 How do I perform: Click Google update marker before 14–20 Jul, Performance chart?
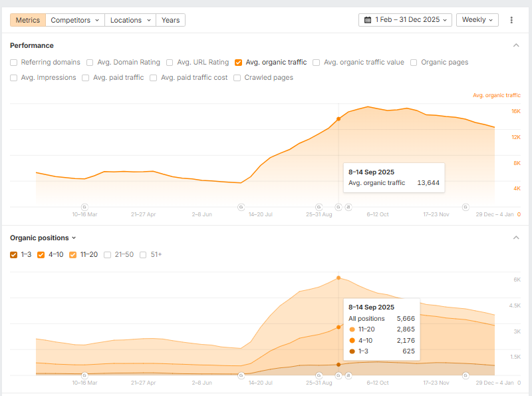point(241,207)
